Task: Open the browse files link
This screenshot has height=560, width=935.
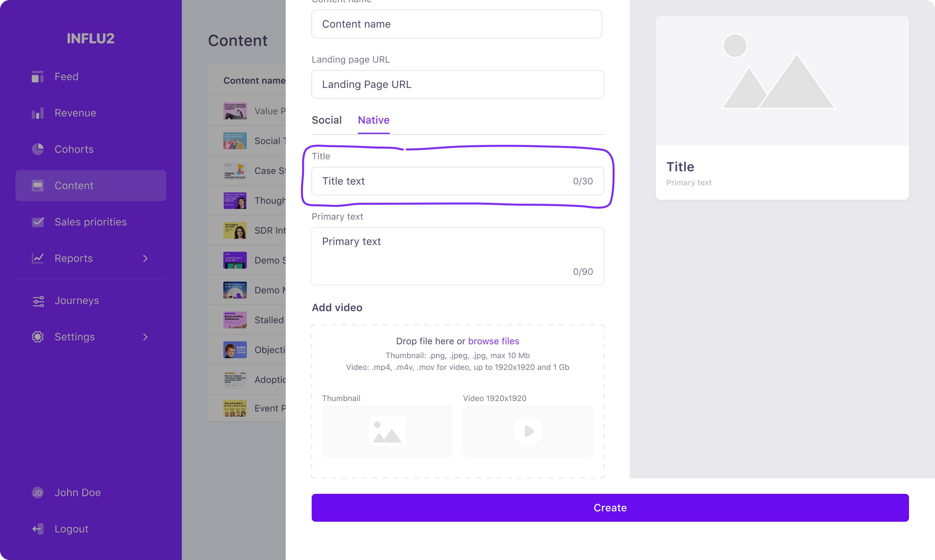Action: [x=493, y=341]
